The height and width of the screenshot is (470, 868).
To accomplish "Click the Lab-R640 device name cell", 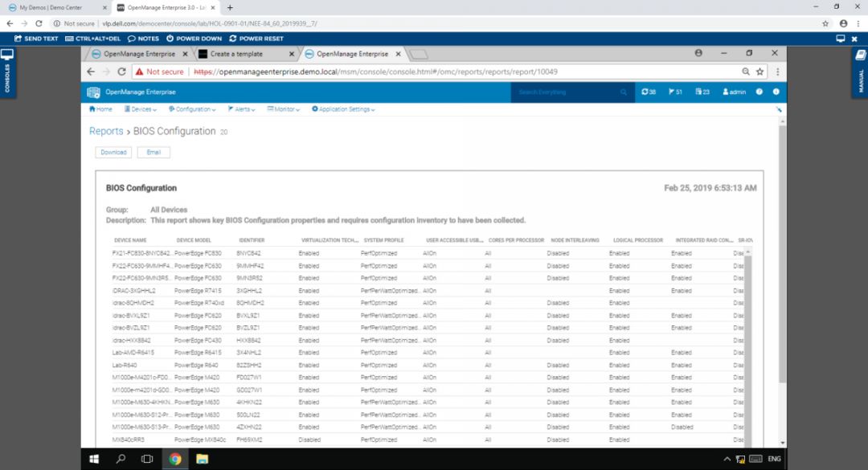I will click(125, 366).
